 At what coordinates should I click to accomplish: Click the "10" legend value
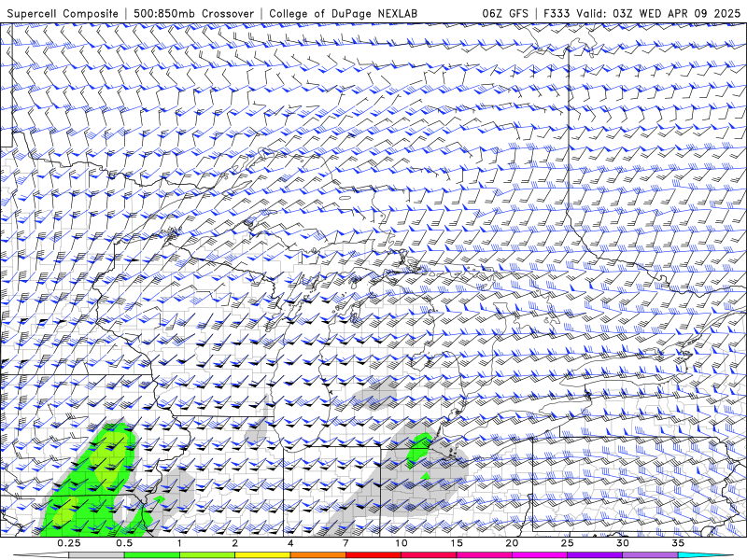(402, 543)
